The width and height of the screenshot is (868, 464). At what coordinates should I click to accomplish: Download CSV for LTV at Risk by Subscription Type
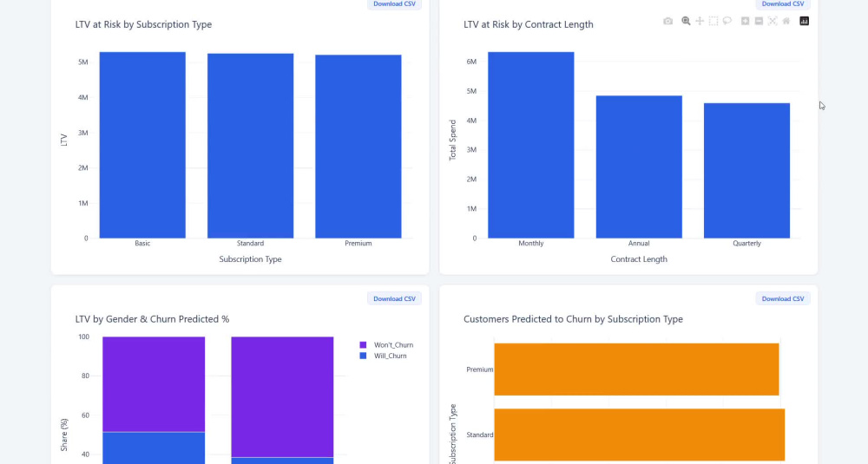coord(394,3)
